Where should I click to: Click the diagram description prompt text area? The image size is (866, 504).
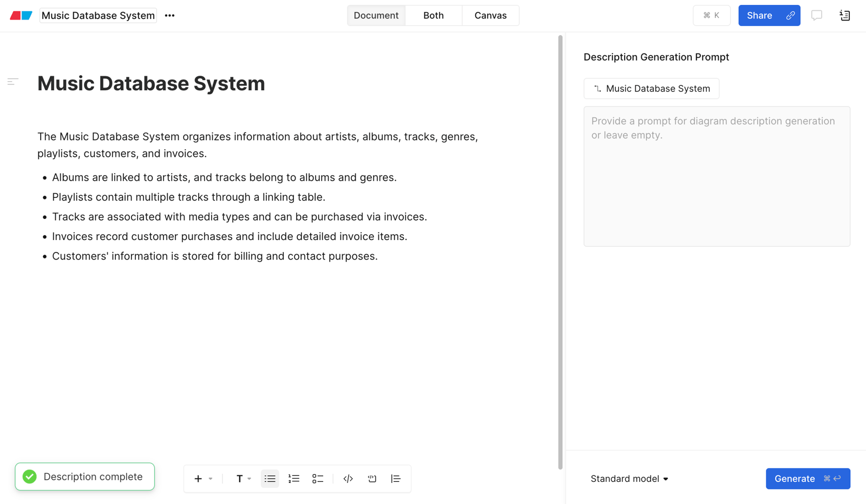point(717,176)
